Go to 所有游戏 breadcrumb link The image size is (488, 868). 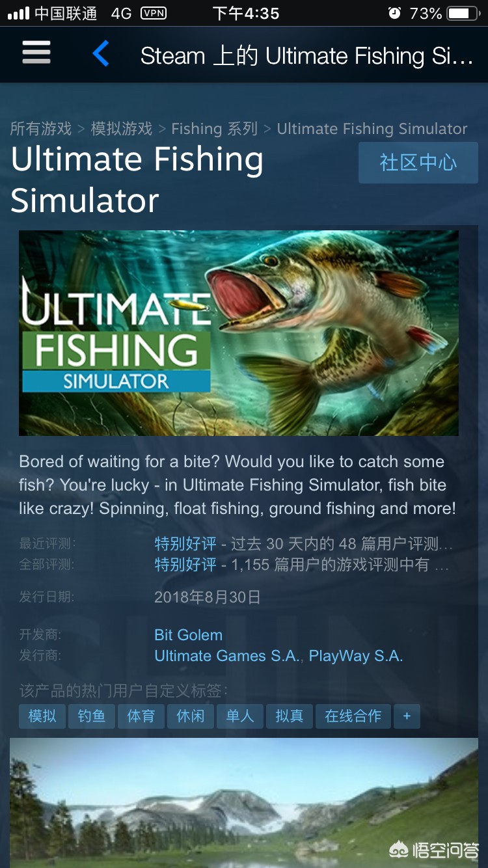click(41, 129)
